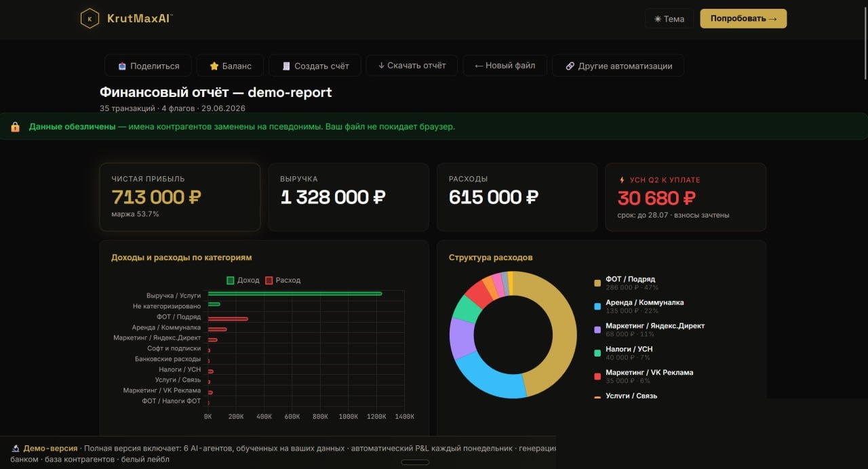
Task: Click the lightning icon on УСН Q2 card
Action: [x=622, y=180]
